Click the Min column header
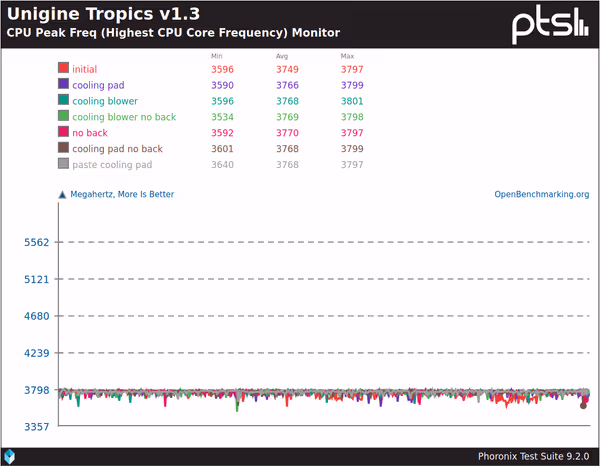 click(217, 56)
